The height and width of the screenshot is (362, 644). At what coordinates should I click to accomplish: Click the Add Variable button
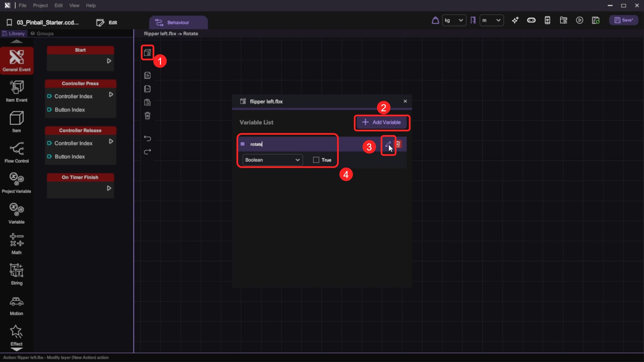pyautogui.click(x=382, y=122)
